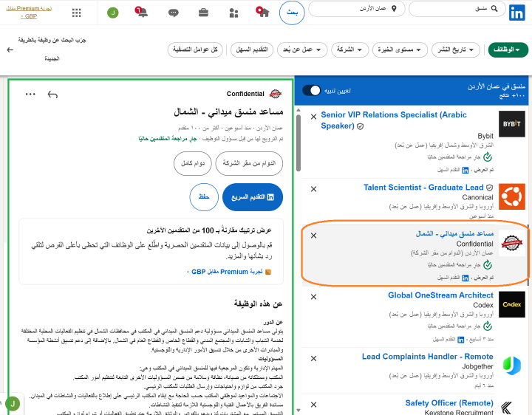532x415 pixels.
Task: Expand the عمل عن بُعد filter
Action: pos(302,49)
